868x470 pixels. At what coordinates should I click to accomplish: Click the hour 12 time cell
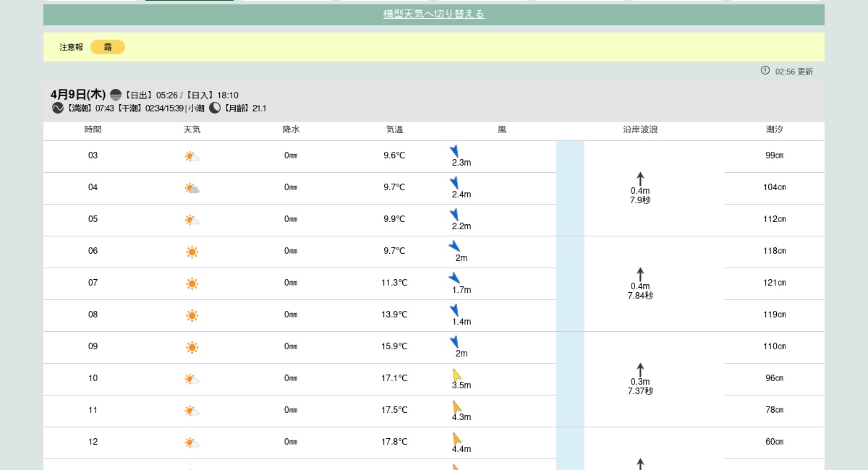93,442
